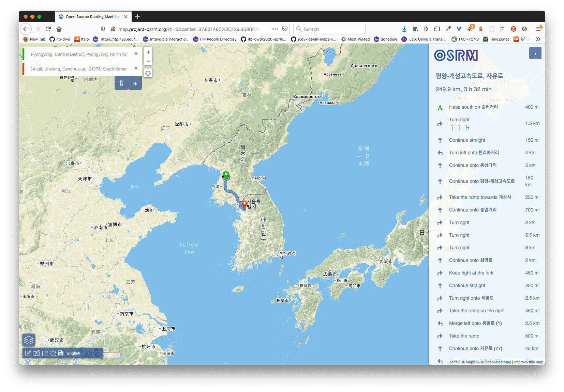Open the map layers selector
This screenshot has width=564, height=392.
[x=29, y=340]
